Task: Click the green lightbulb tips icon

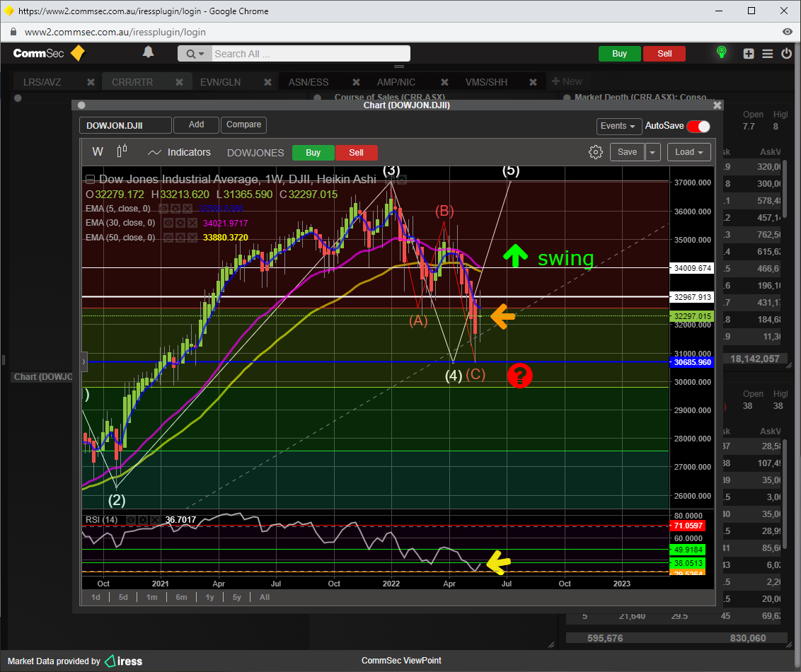Action: pos(721,52)
